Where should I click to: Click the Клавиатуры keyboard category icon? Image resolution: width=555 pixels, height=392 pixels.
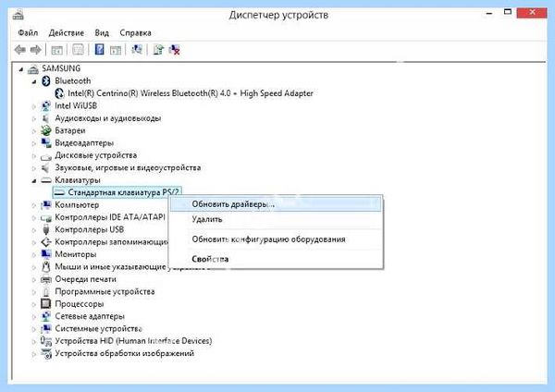coord(46,180)
